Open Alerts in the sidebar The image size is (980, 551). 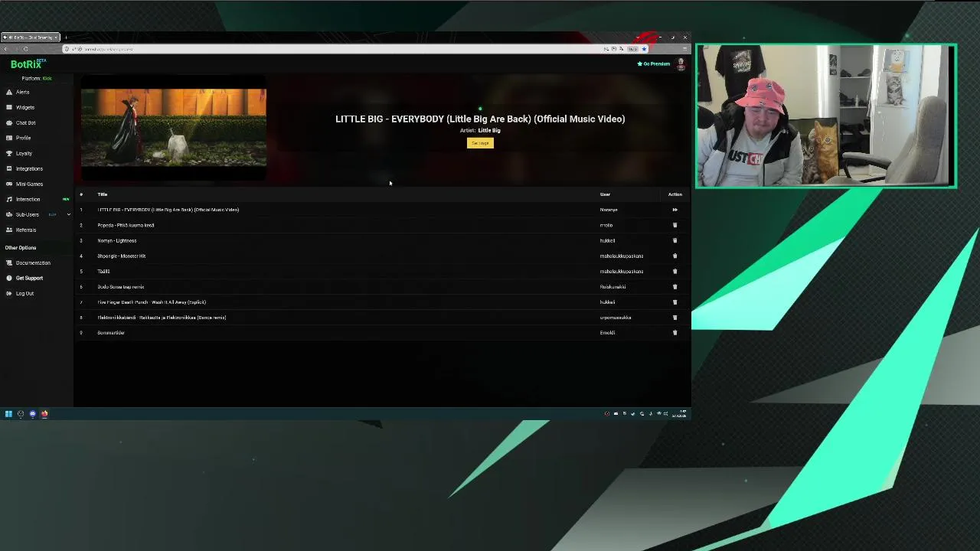coord(22,92)
